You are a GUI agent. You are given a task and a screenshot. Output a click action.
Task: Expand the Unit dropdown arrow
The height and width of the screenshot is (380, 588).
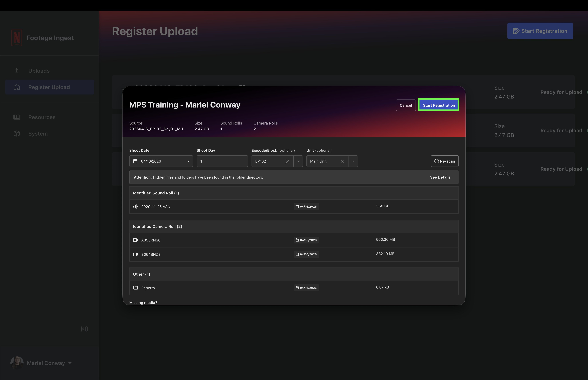(x=353, y=161)
